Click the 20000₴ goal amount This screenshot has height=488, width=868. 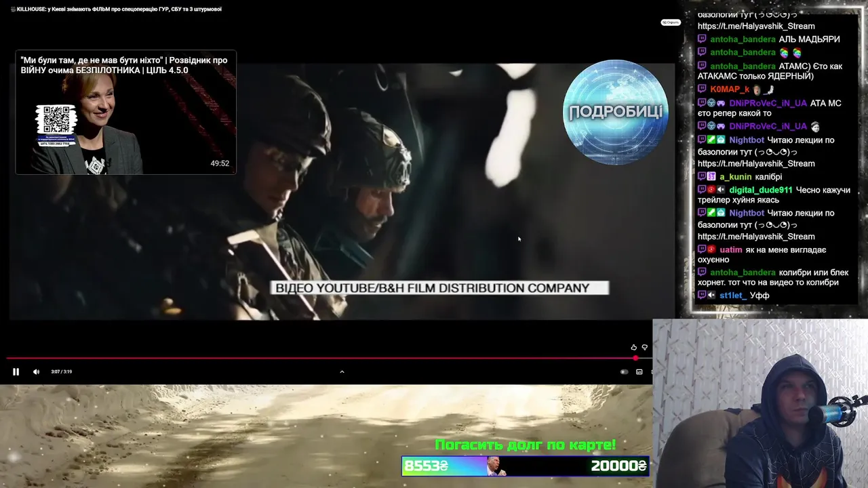618,466
